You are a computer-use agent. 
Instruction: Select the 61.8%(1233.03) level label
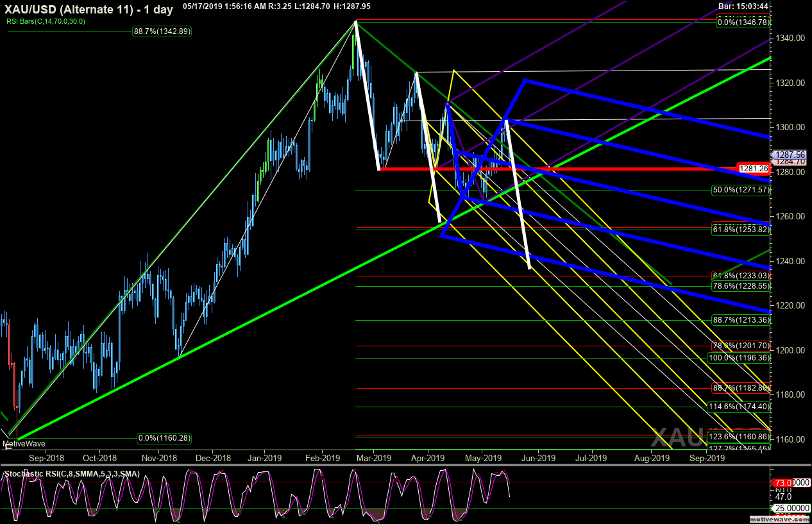(x=740, y=276)
